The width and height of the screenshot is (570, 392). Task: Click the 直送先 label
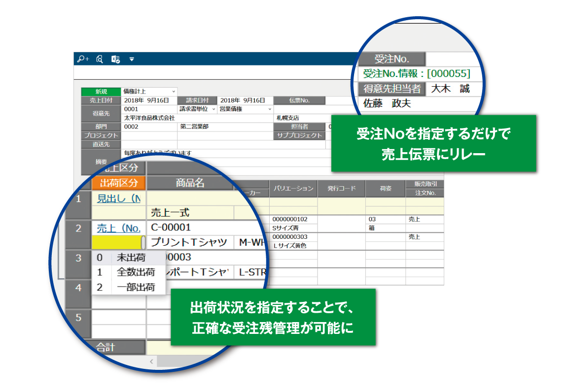pos(101,144)
